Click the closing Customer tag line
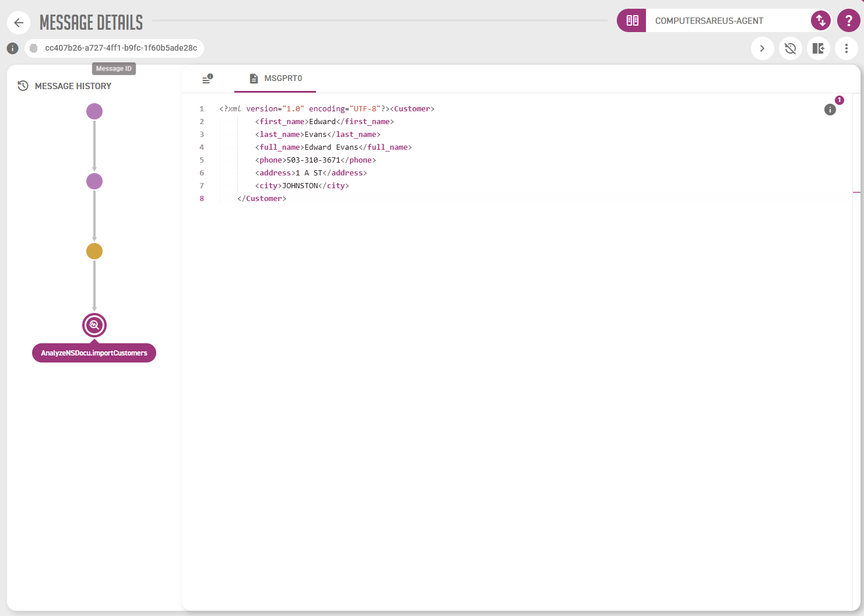 262,199
